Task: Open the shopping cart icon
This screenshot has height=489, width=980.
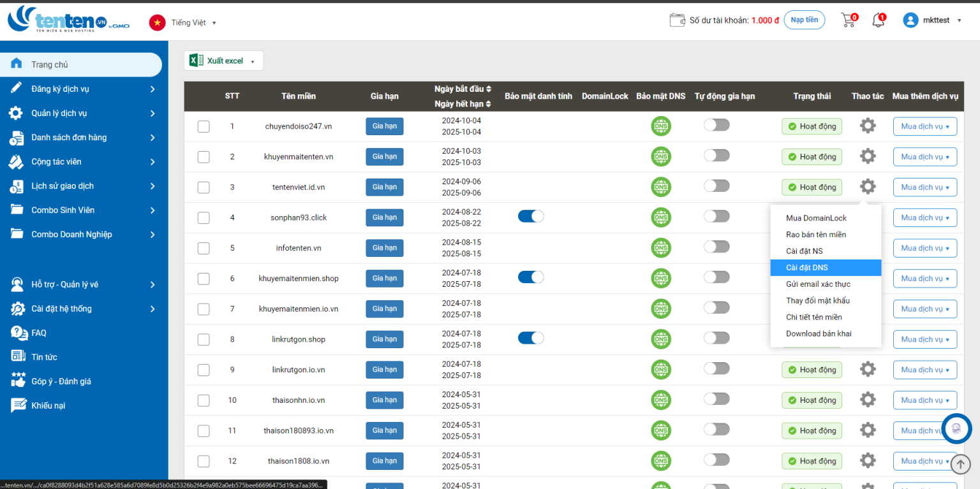Action: pos(849,19)
